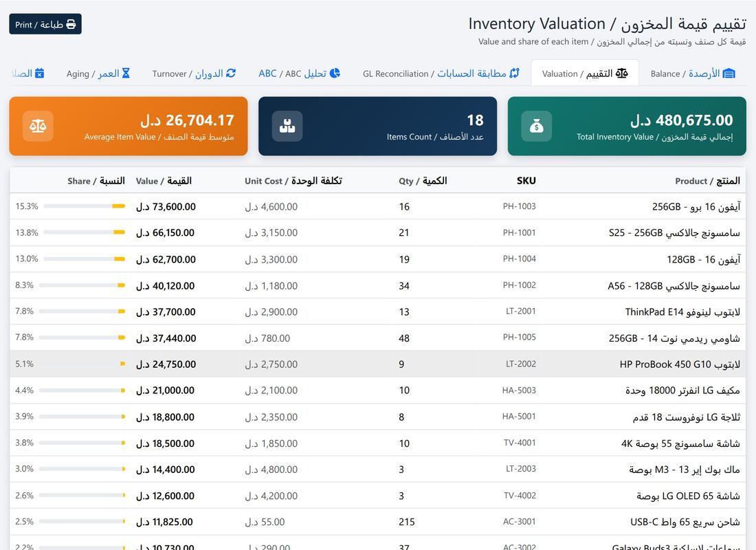Click the share bar for 15.3% row
The width and height of the screenshot is (756, 550).
[x=85, y=206]
